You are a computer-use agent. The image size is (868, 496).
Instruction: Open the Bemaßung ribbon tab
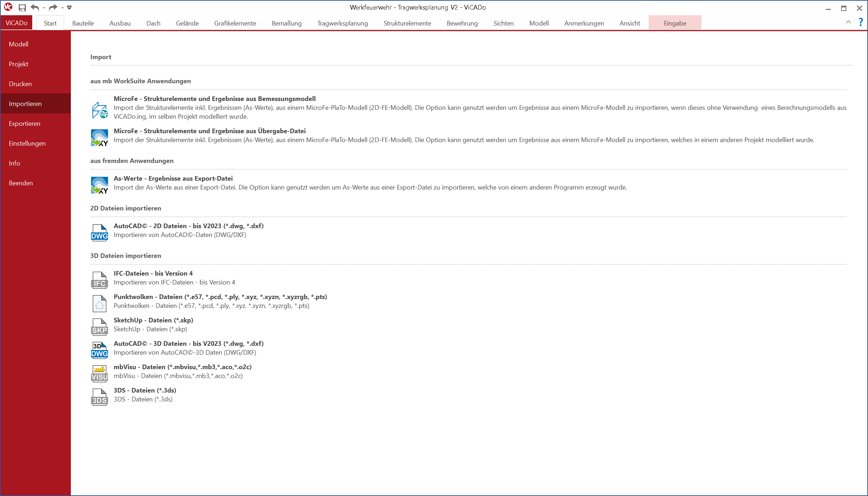click(287, 23)
